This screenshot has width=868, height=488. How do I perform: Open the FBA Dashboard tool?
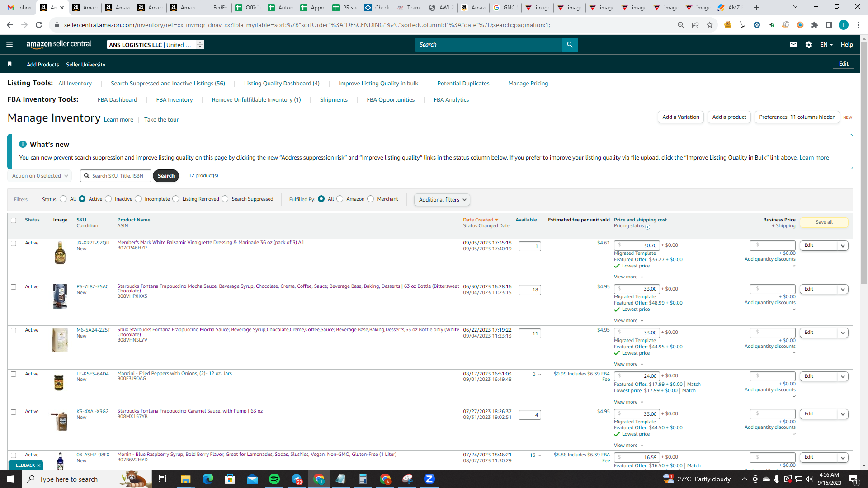pos(117,100)
